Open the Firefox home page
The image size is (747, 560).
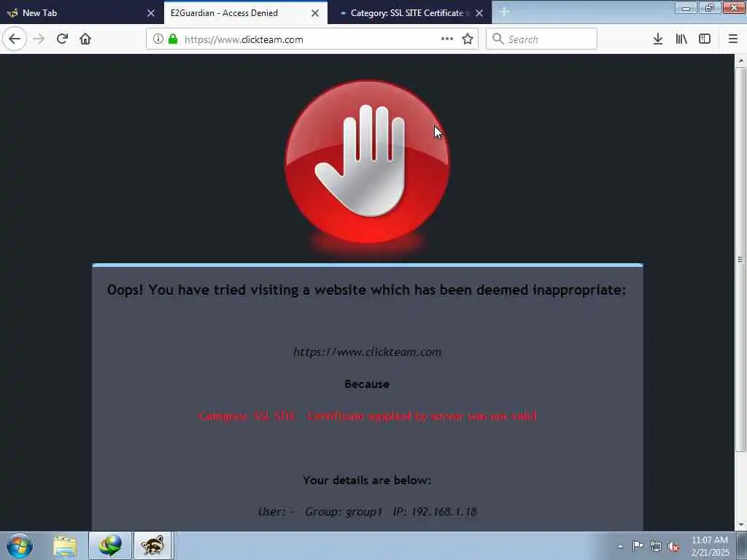coord(85,39)
